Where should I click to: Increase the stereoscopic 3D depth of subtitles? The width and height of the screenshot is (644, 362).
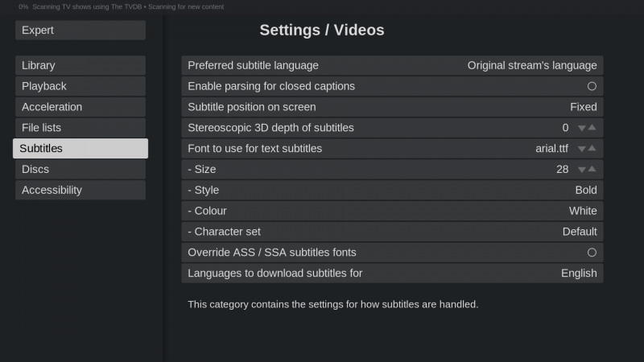(x=592, y=128)
